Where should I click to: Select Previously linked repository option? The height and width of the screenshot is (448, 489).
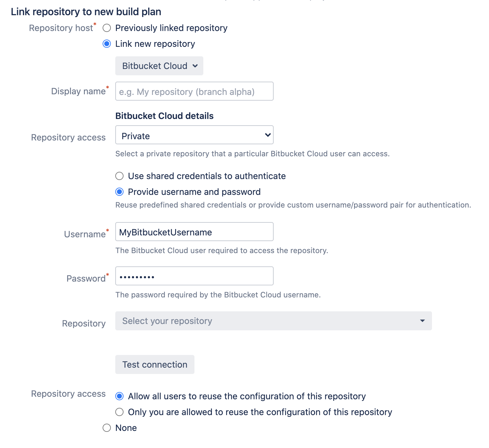coord(107,28)
